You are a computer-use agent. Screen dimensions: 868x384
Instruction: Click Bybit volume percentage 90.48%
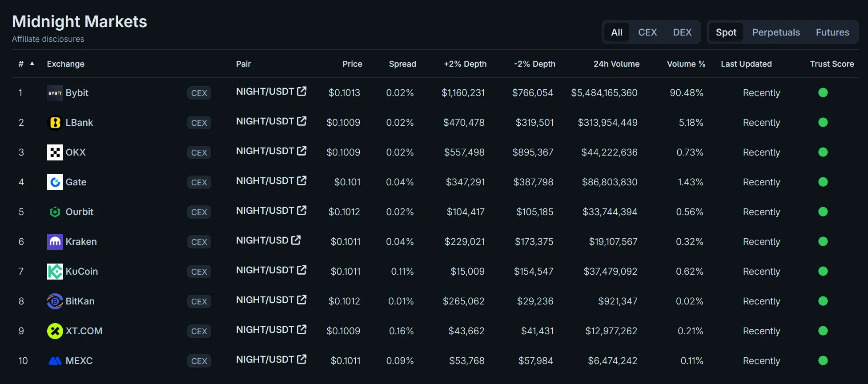tap(687, 93)
